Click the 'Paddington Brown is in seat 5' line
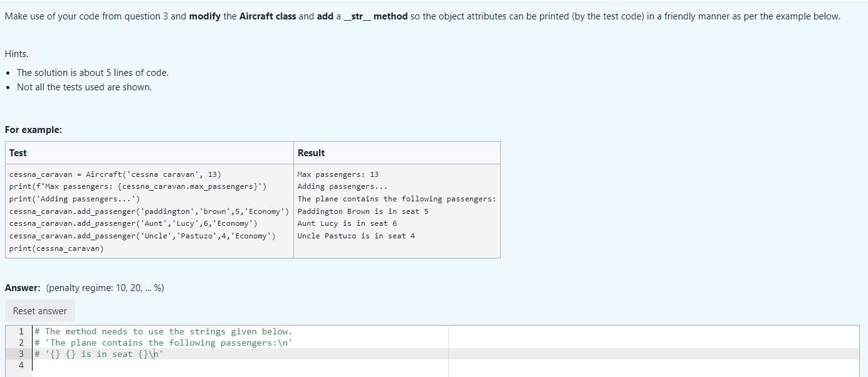Viewport: 868px width, 377px height. click(x=362, y=211)
